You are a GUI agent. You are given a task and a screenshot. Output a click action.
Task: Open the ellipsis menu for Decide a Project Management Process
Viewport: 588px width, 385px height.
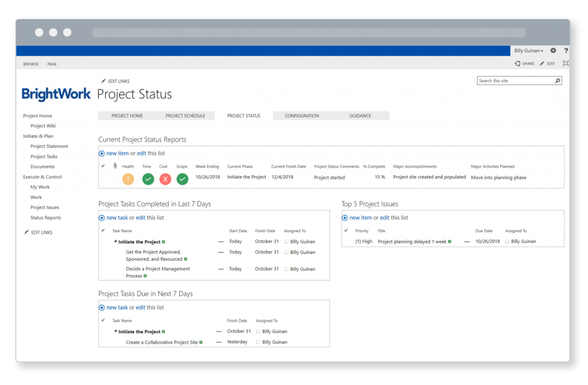(x=220, y=269)
